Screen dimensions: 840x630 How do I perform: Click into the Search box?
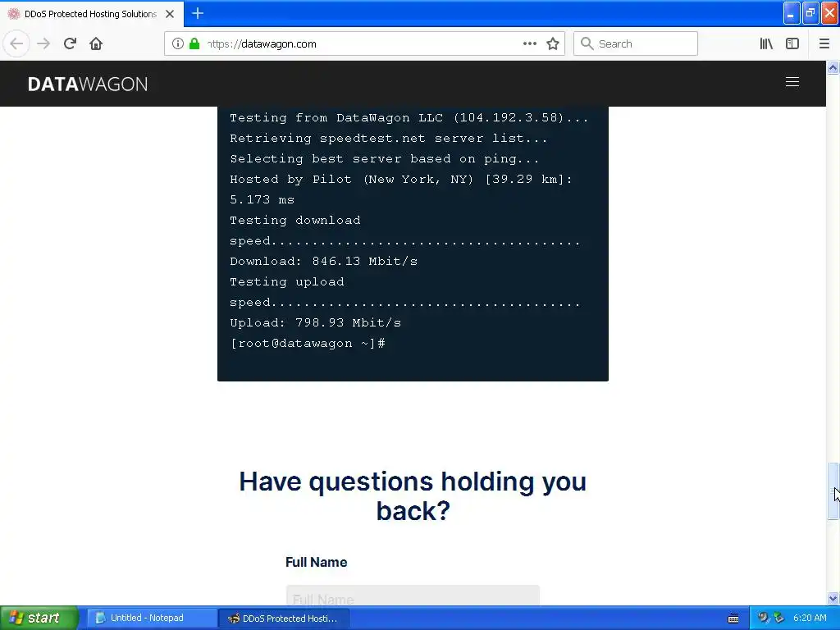636,43
